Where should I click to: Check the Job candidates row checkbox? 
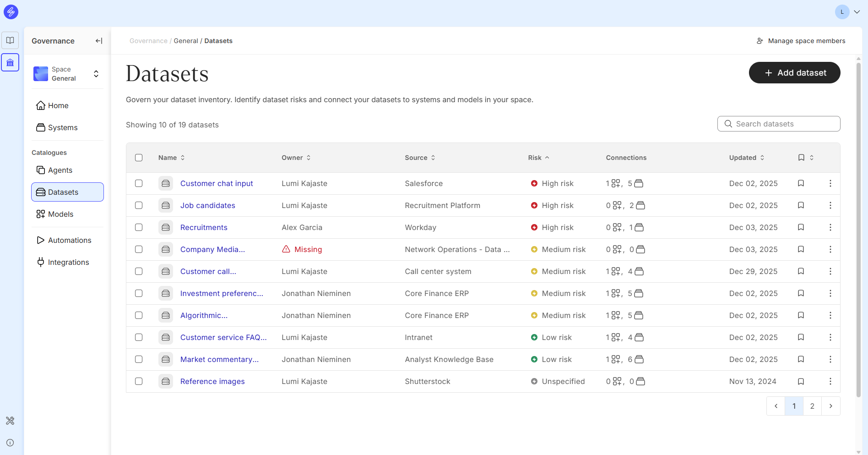[x=139, y=205]
